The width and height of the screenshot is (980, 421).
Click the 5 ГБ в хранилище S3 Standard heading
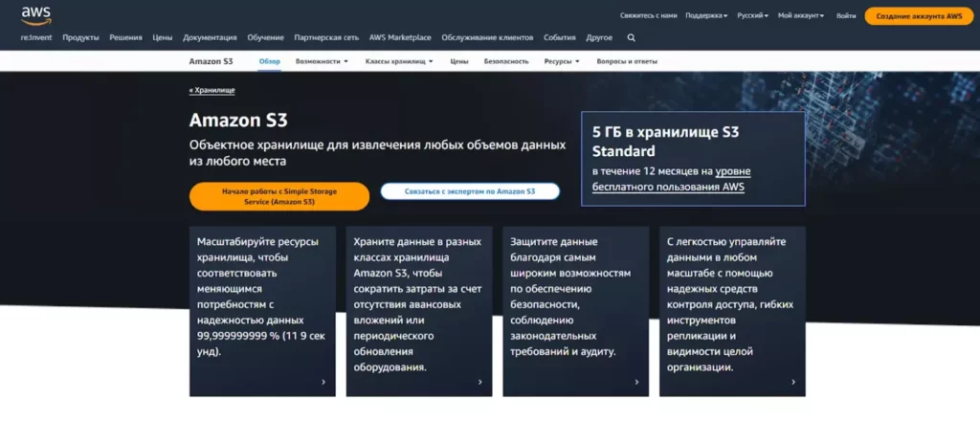click(x=666, y=142)
